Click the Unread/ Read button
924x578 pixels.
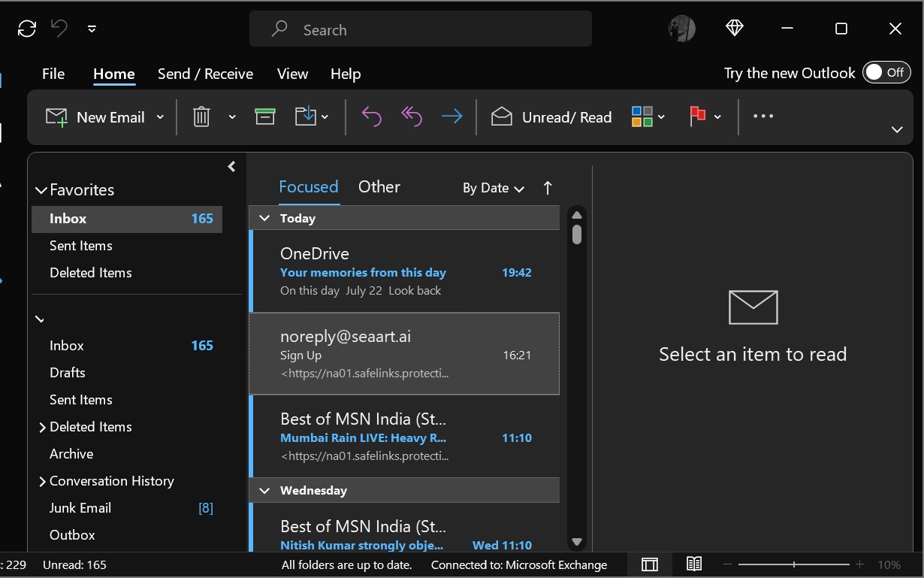tap(551, 117)
